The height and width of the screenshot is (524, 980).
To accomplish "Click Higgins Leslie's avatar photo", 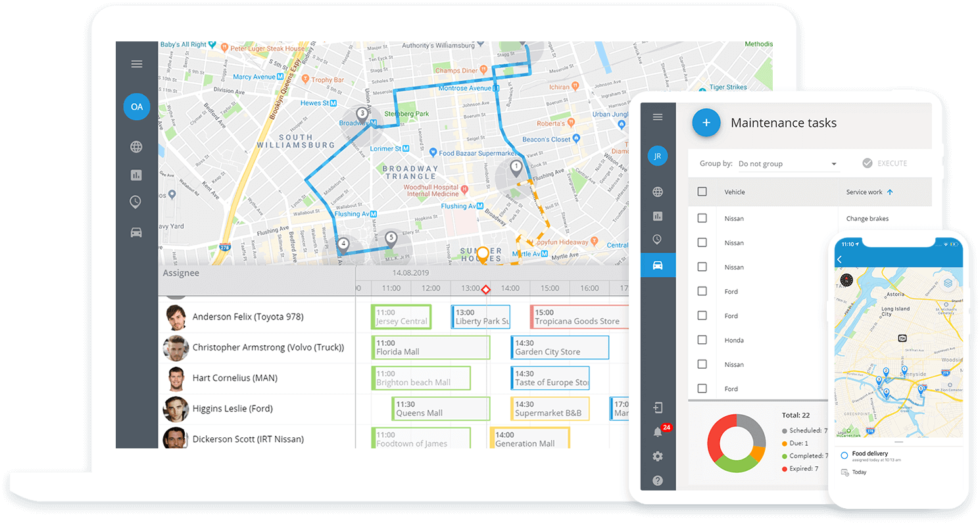I will pos(176,408).
